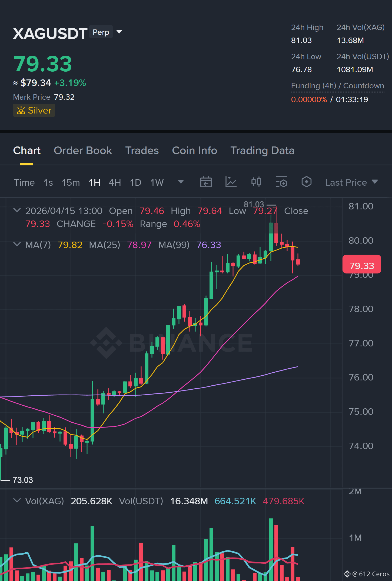The height and width of the screenshot is (581, 392).
Task: Click the large green 79.33 price
Action: click(x=42, y=64)
